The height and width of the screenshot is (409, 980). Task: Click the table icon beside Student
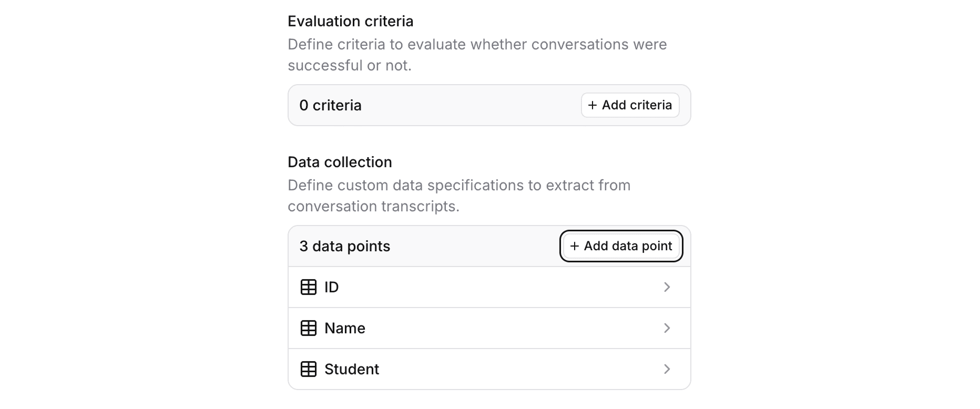click(308, 369)
